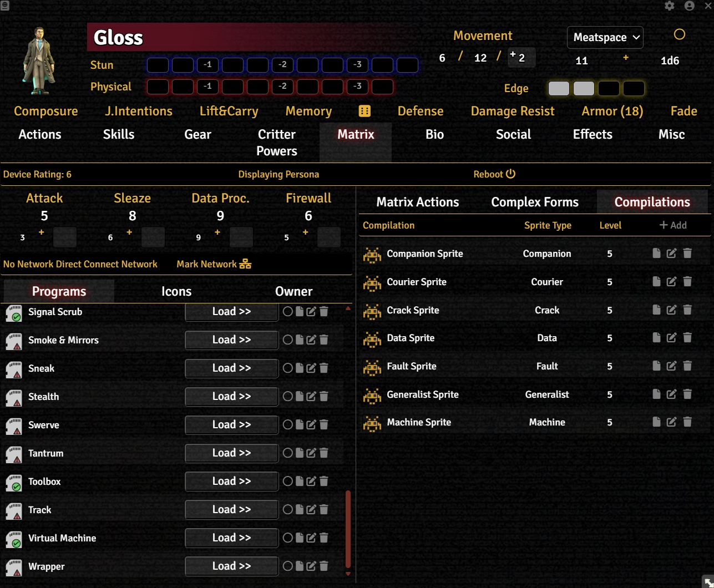Image resolution: width=714 pixels, height=588 pixels.
Task: Open the Gear tab
Action: (198, 134)
